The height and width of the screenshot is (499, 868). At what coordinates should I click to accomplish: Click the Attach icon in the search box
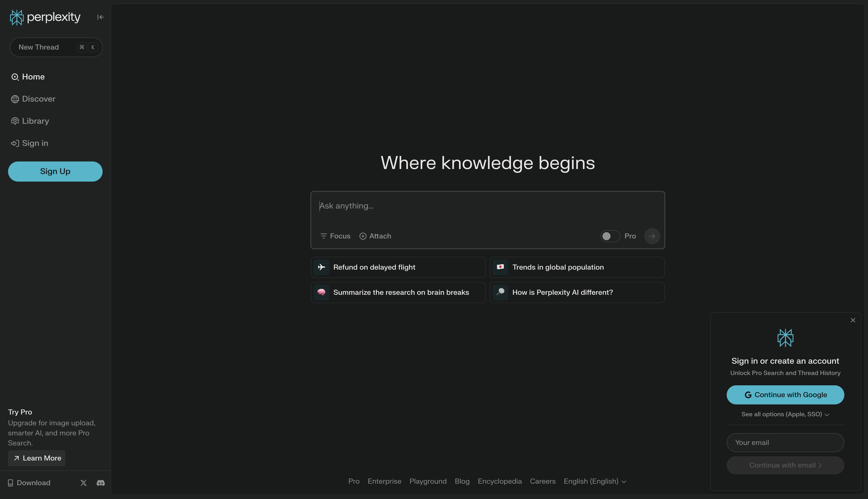363,236
